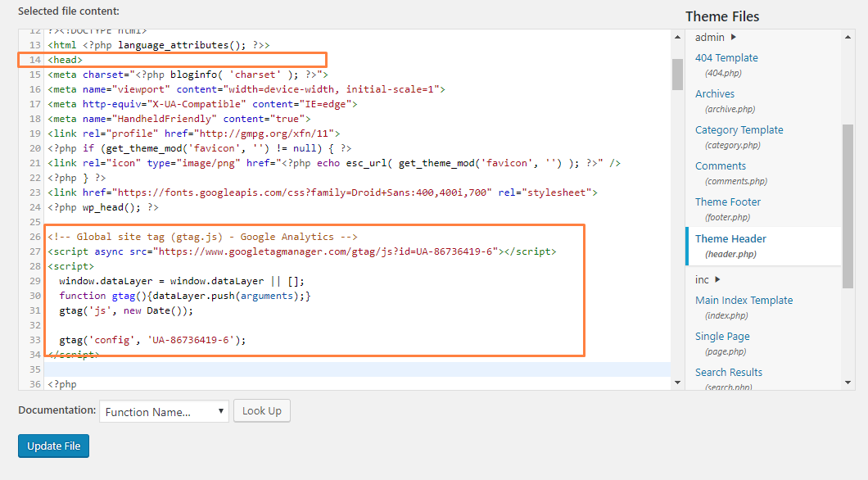
Task: Open the Search Results template
Action: tap(729, 373)
